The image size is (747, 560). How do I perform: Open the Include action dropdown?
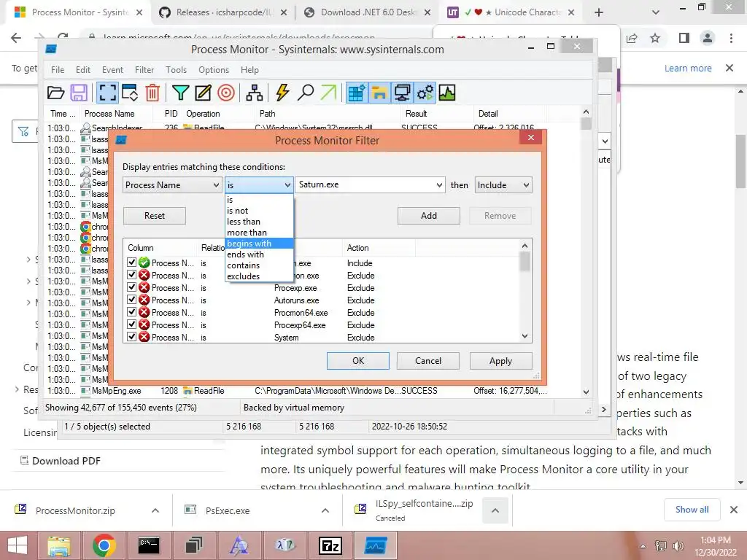[503, 184]
